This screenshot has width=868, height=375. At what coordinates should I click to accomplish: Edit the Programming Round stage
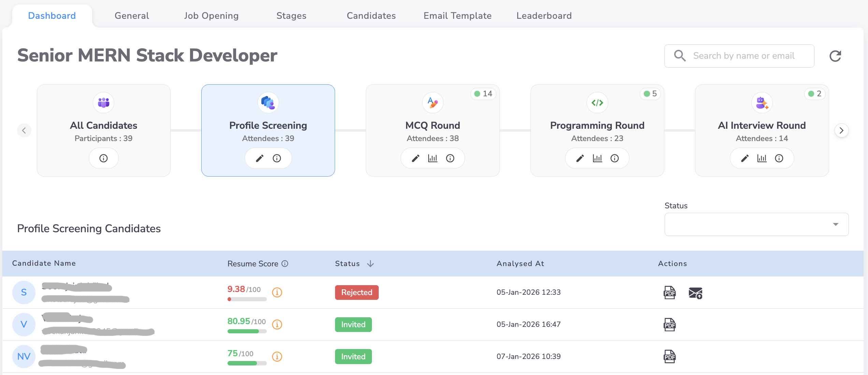pyautogui.click(x=580, y=158)
